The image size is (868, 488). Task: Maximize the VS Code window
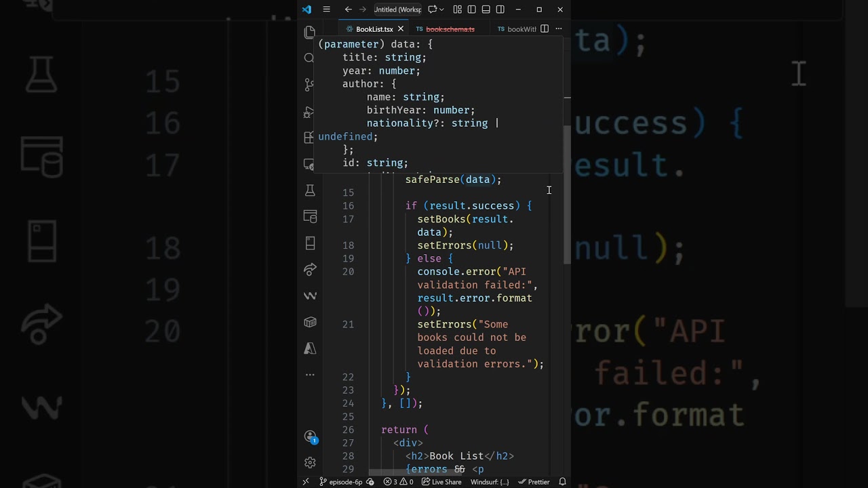coord(539,9)
